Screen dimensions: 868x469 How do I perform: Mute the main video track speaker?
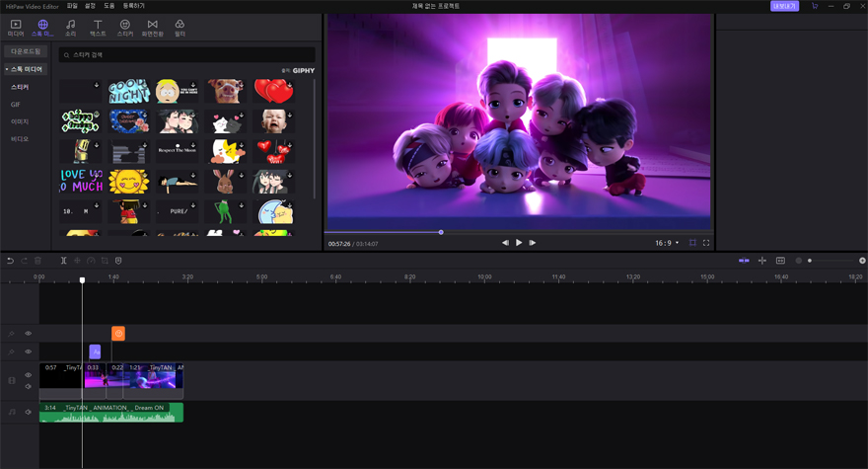[x=29, y=386]
